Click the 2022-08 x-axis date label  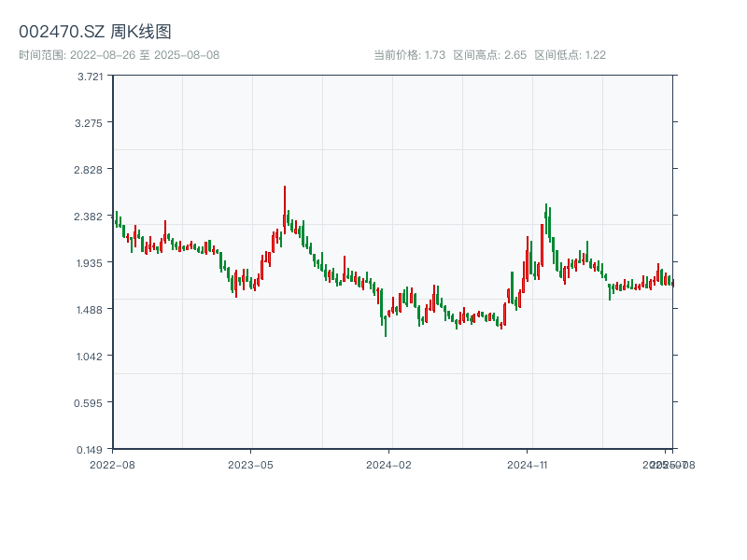pyautogui.click(x=112, y=464)
